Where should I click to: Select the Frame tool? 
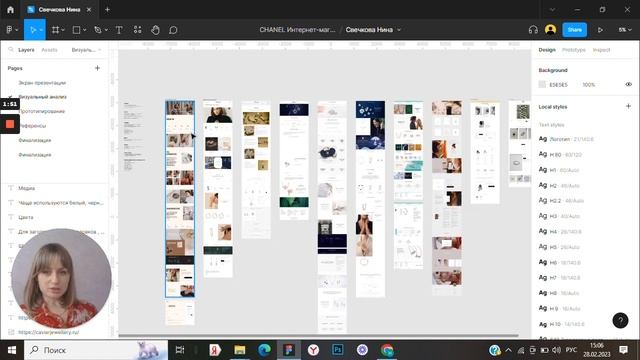(x=56, y=30)
